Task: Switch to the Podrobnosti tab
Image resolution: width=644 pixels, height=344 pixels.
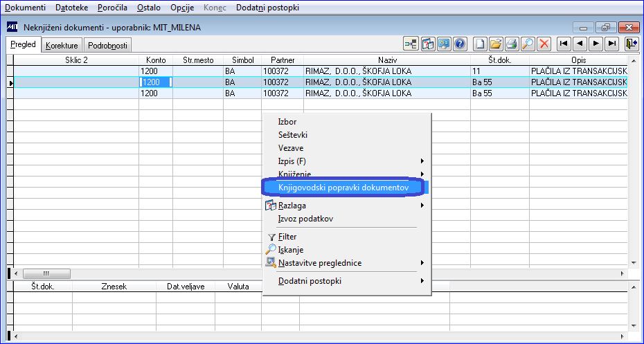Action: click(x=107, y=46)
